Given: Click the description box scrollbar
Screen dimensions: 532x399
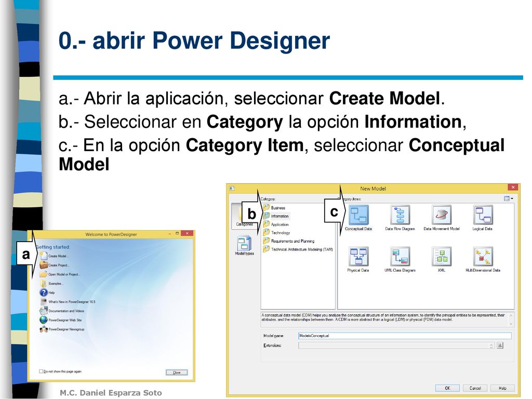Looking at the screenshot, I should click(x=511, y=320).
